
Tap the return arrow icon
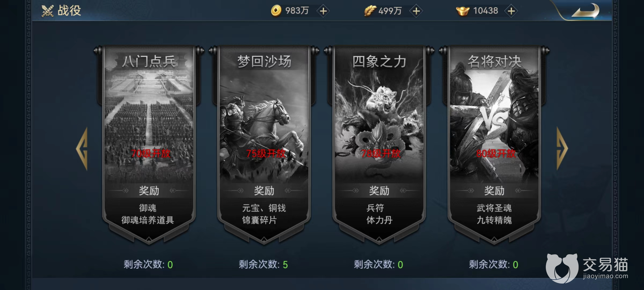(586, 11)
